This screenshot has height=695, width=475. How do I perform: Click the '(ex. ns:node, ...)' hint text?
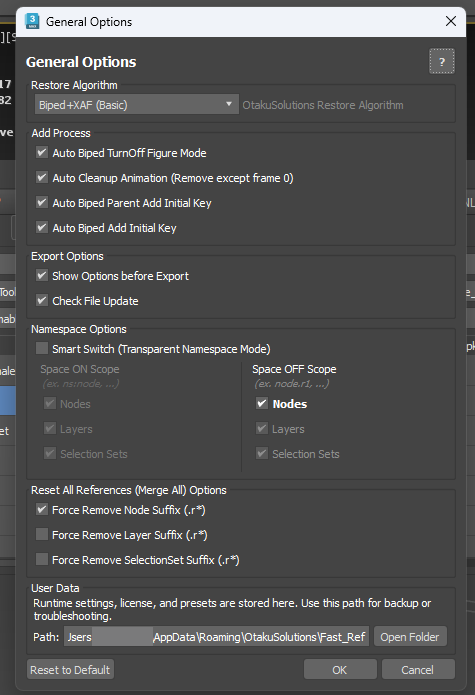(81, 384)
